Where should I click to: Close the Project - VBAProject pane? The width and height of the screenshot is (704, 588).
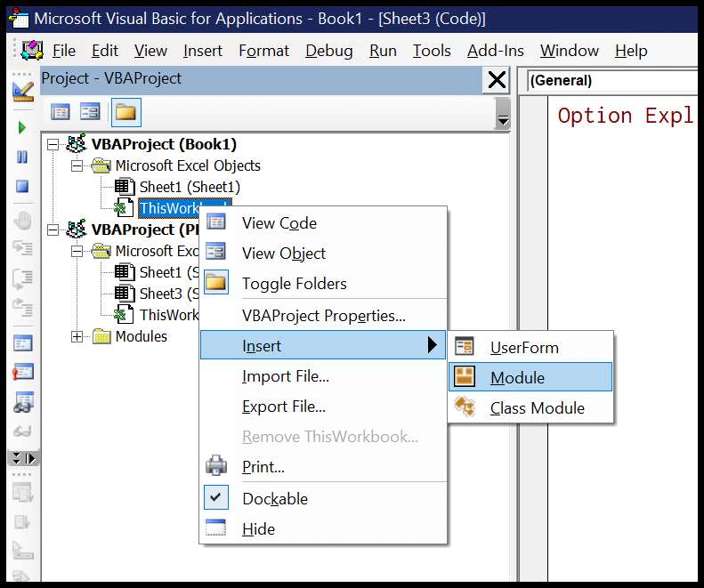point(497,80)
